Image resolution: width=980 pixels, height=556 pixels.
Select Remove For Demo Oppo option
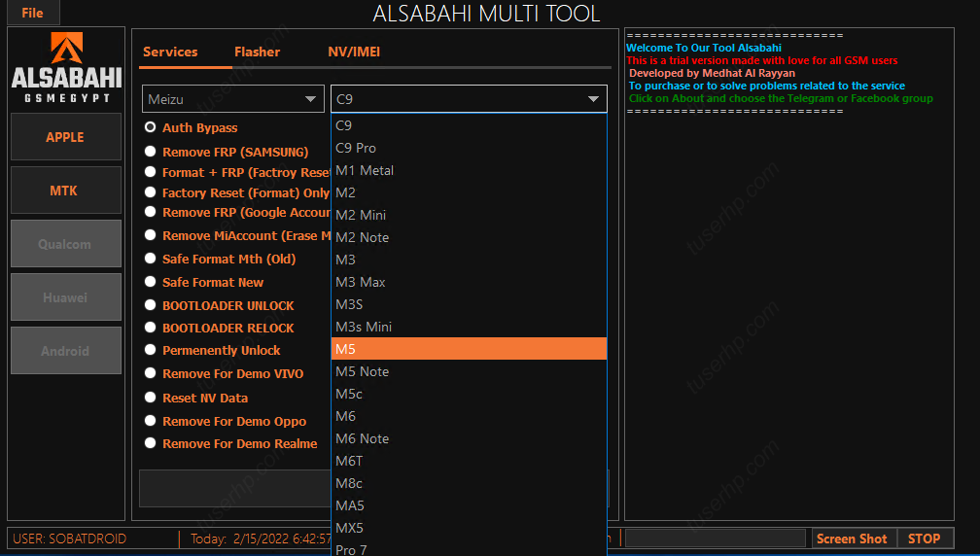click(x=226, y=421)
